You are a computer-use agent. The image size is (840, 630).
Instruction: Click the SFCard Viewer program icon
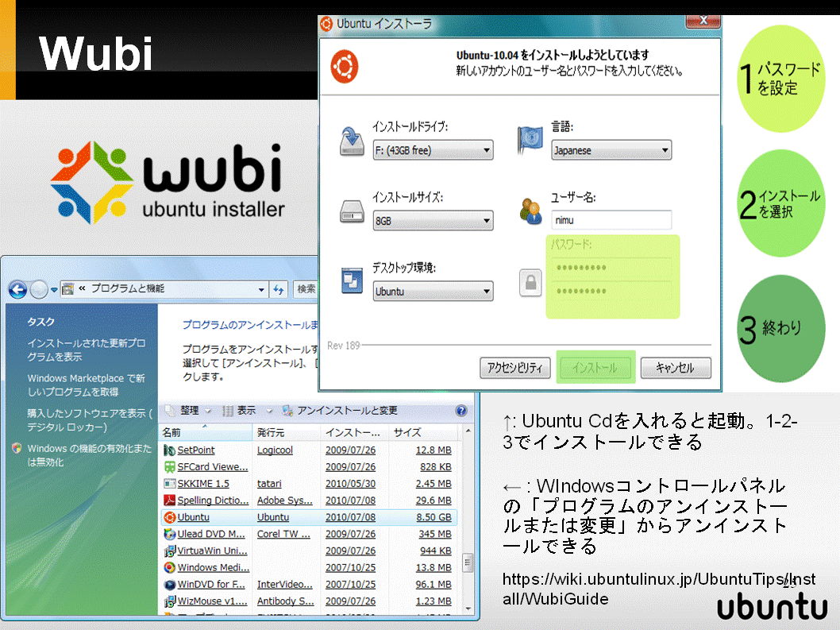pyautogui.click(x=169, y=467)
